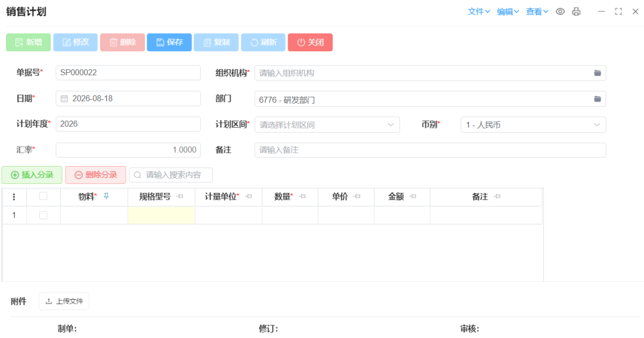Click the 单价 cell in row 1

click(346, 215)
